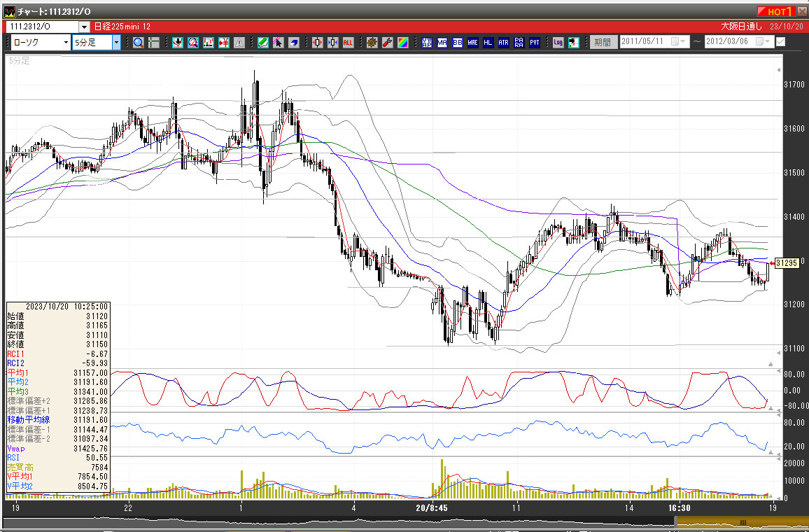The width and height of the screenshot is (809, 532).
Task: Open the symbol code 111.2312/O dropdown
Action: [x=85, y=27]
